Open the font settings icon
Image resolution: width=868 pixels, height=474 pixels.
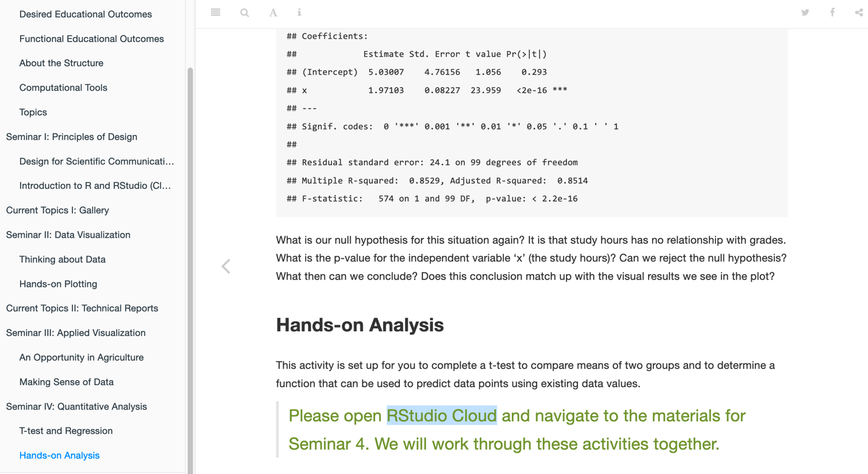273,12
